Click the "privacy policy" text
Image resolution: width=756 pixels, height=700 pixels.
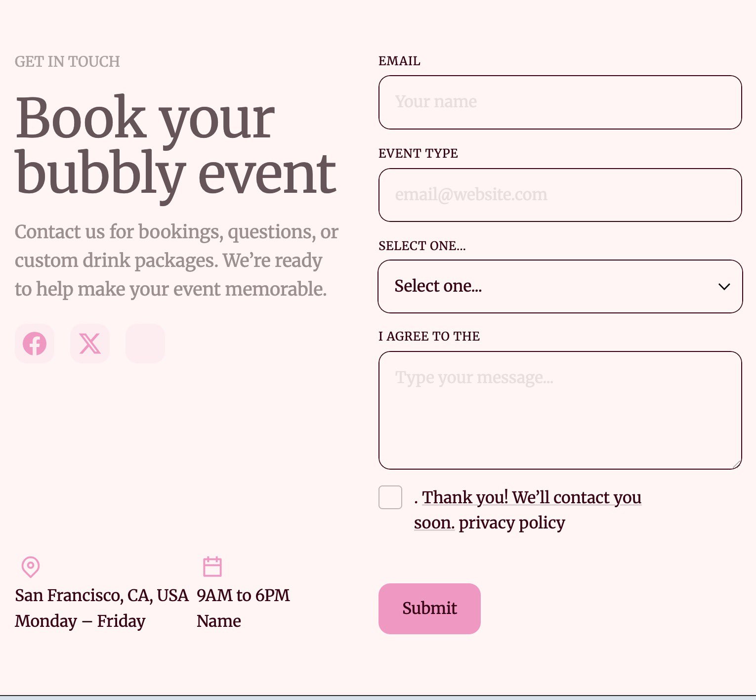coord(512,523)
